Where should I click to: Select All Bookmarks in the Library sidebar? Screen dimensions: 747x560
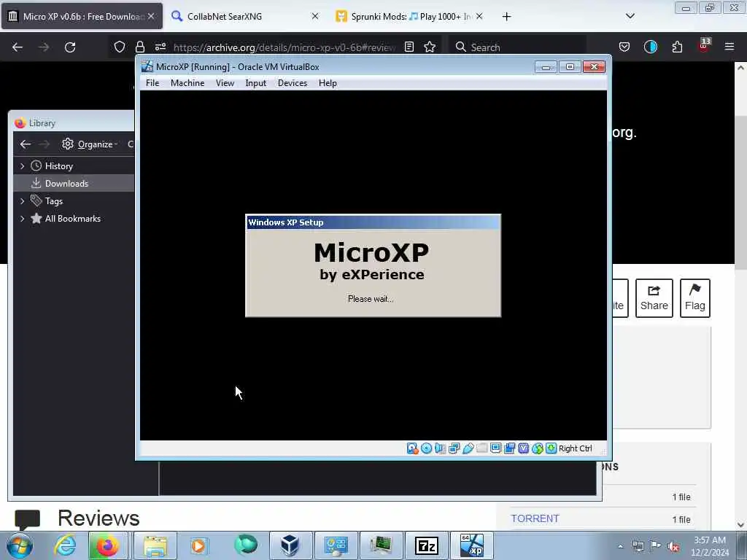click(72, 219)
